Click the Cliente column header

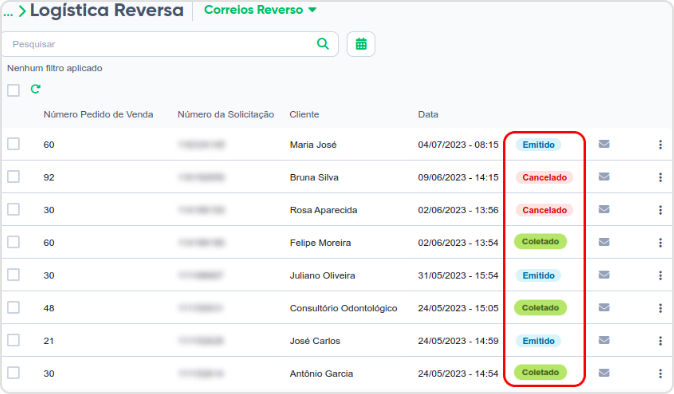coord(304,114)
